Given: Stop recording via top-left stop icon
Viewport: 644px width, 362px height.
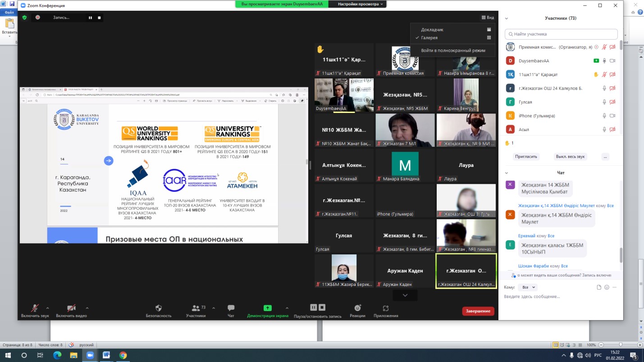Looking at the screenshot, I should coord(99,18).
